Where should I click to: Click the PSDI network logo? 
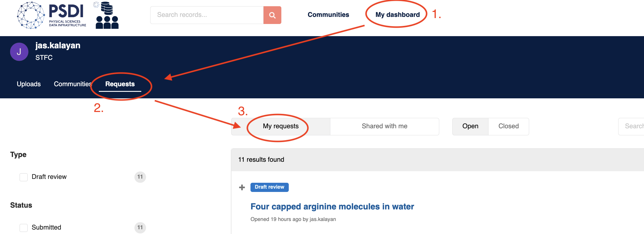(52, 15)
